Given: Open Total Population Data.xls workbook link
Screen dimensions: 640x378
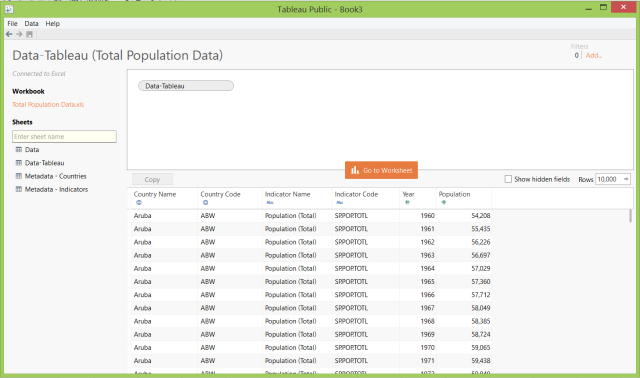Looking at the screenshot, I should (48, 105).
